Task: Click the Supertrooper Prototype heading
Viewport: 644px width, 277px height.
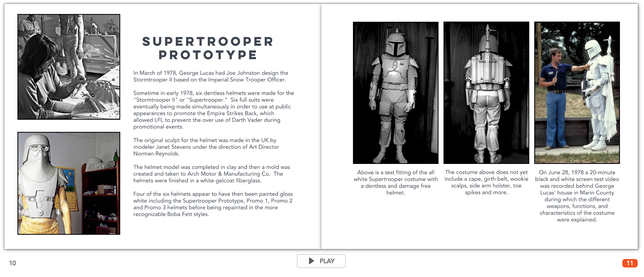Action: click(208, 48)
